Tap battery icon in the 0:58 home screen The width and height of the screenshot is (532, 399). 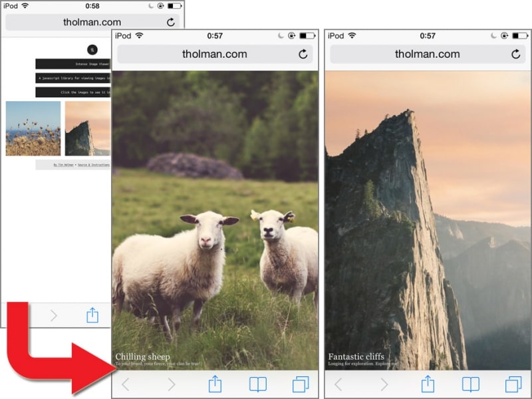(x=175, y=6)
